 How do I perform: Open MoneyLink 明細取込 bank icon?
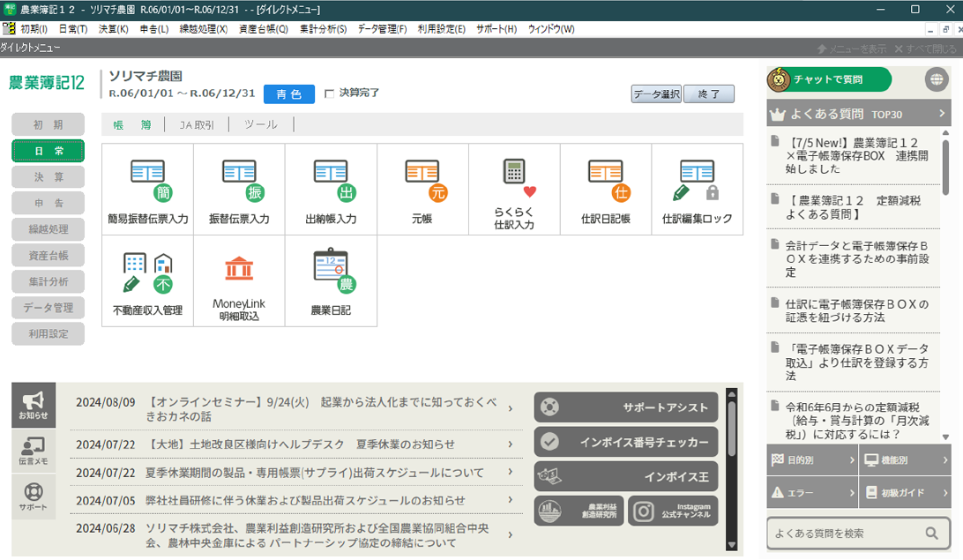click(x=239, y=280)
